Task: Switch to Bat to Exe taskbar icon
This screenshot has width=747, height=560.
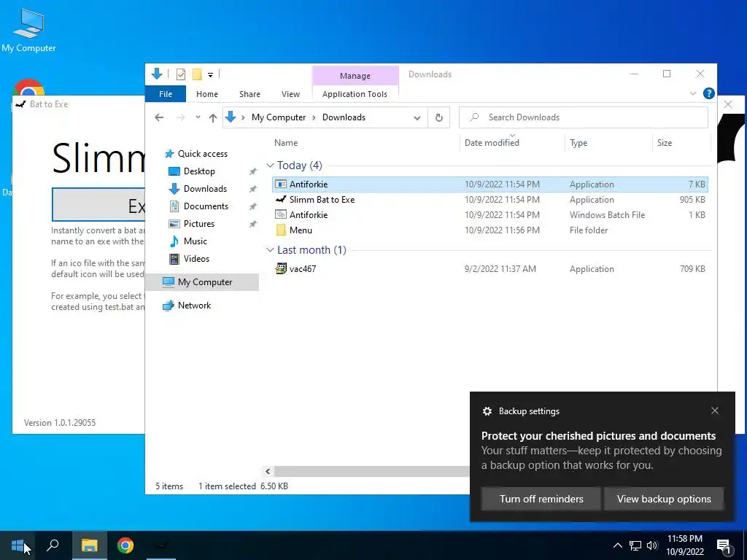Action: coord(161,545)
